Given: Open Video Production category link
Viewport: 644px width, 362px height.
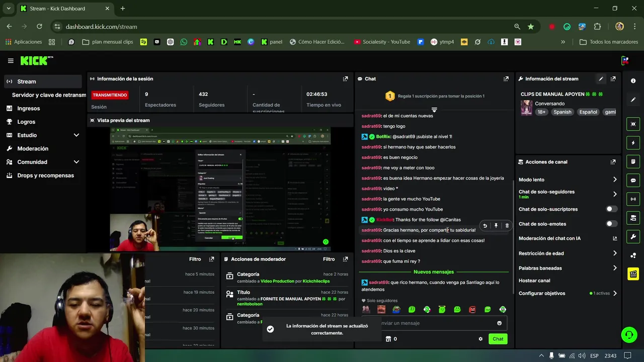Looking at the screenshot, I should [x=277, y=281].
